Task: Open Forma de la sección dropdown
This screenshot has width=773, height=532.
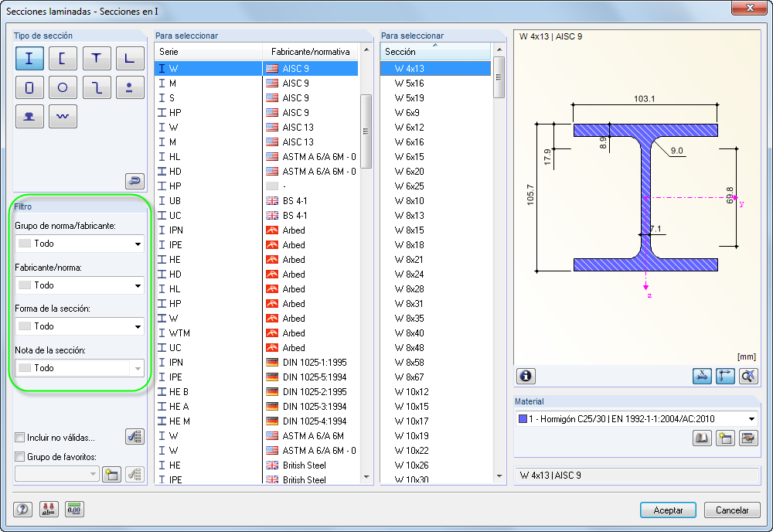Action: (x=80, y=326)
